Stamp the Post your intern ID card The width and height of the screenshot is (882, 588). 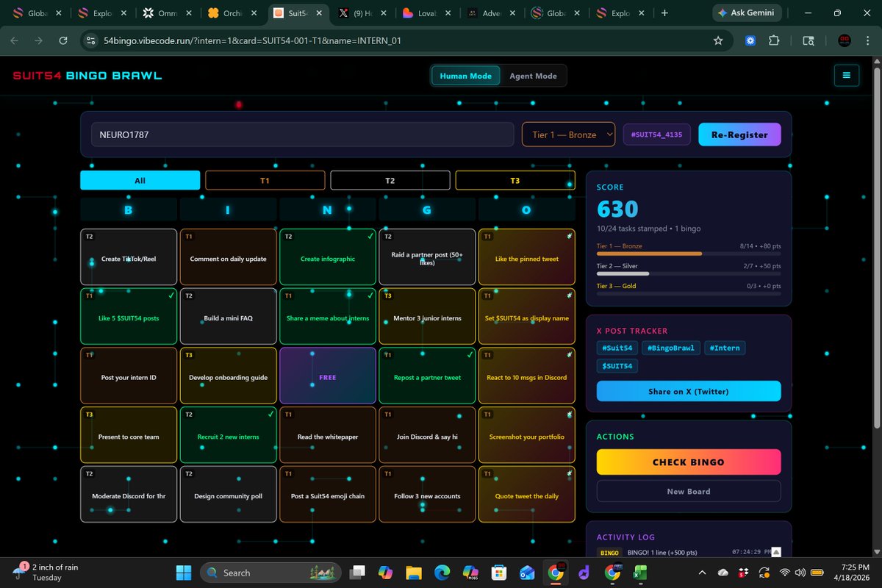point(129,376)
